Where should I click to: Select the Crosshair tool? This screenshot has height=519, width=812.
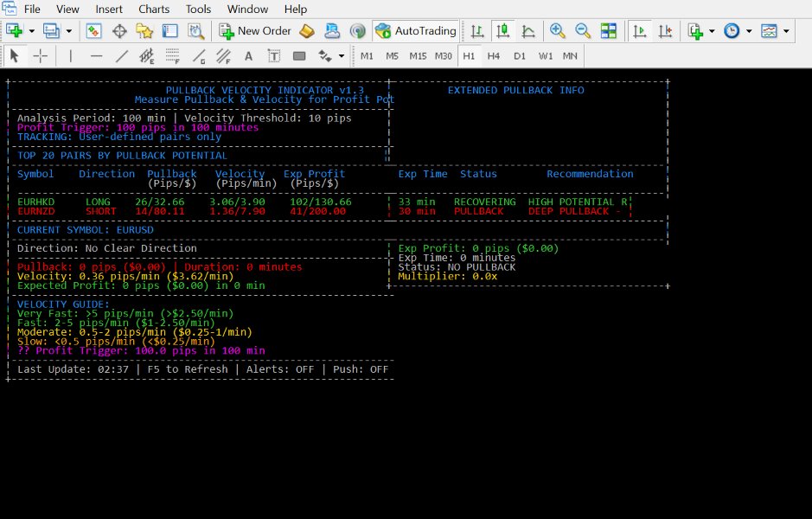click(41, 56)
